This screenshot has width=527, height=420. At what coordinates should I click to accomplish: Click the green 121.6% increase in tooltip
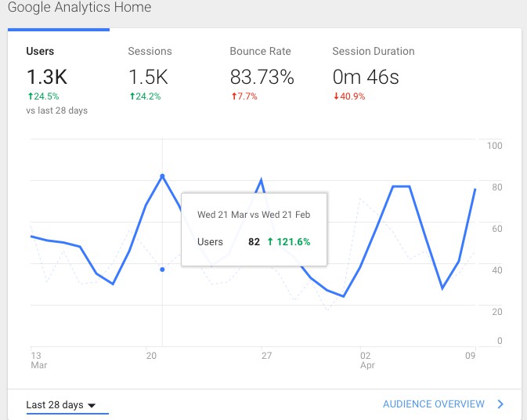click(x=289, y=242)
